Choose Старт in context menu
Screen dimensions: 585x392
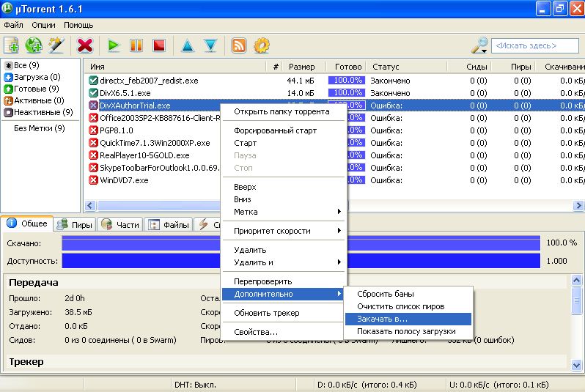point(284,143)
